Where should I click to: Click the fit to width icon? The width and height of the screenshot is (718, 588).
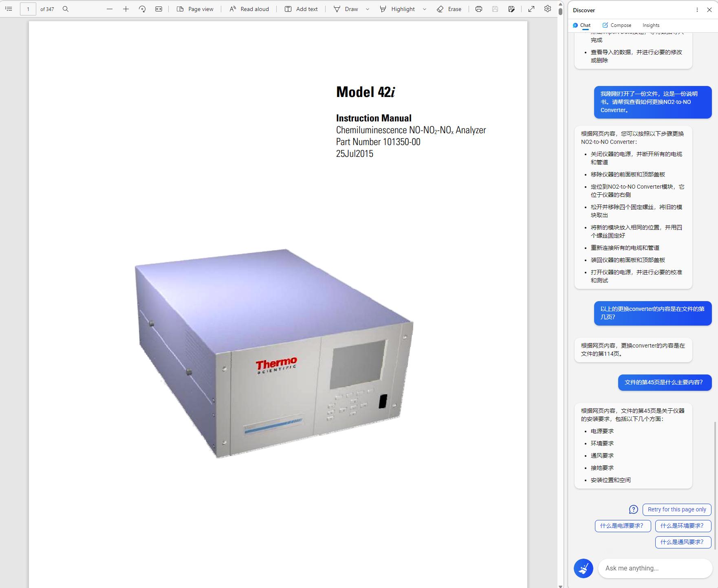coord(159,9)
